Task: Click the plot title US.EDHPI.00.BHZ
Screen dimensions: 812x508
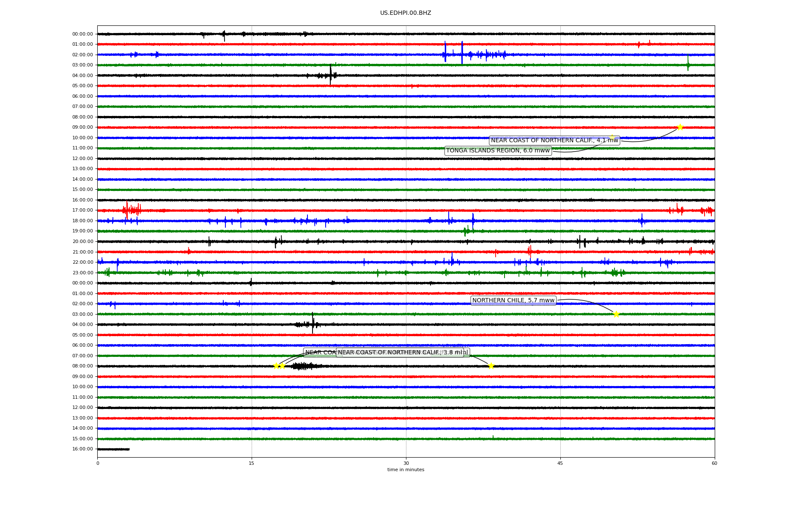Action: click(x=406, y=13)
